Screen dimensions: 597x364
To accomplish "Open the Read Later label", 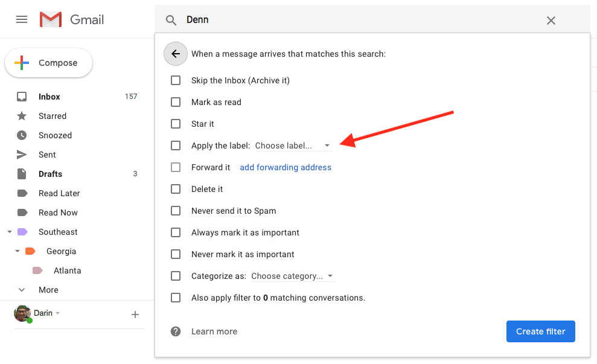I will (59, 193).
